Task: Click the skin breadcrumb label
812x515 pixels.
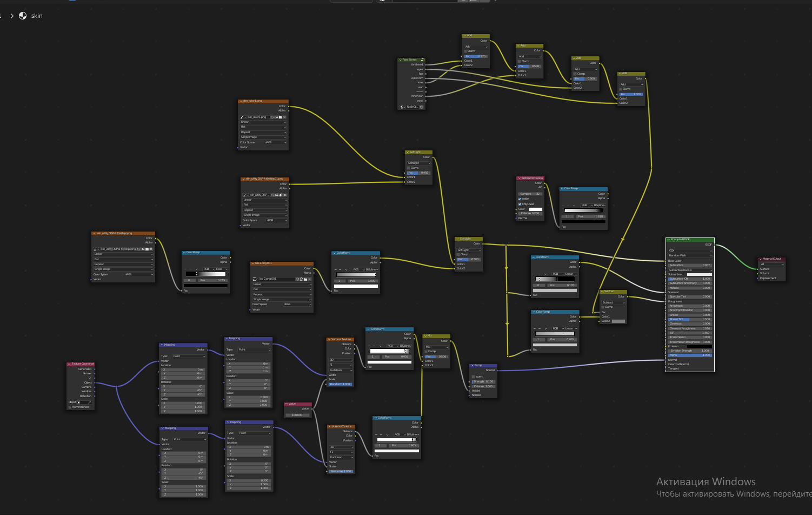Action: point(37,16)
